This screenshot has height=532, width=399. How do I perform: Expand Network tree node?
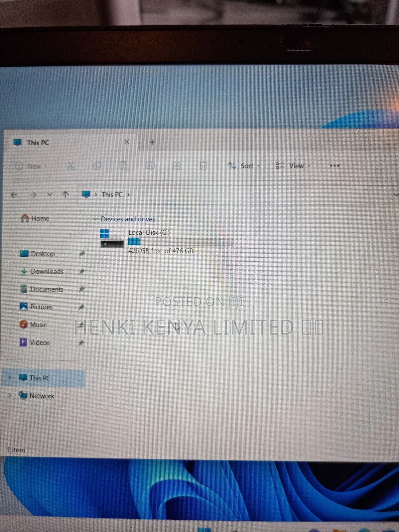10,395
